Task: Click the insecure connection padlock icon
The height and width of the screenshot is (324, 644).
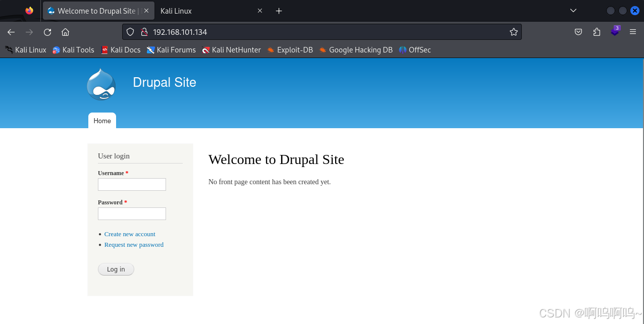Action: tap(144, 32)
